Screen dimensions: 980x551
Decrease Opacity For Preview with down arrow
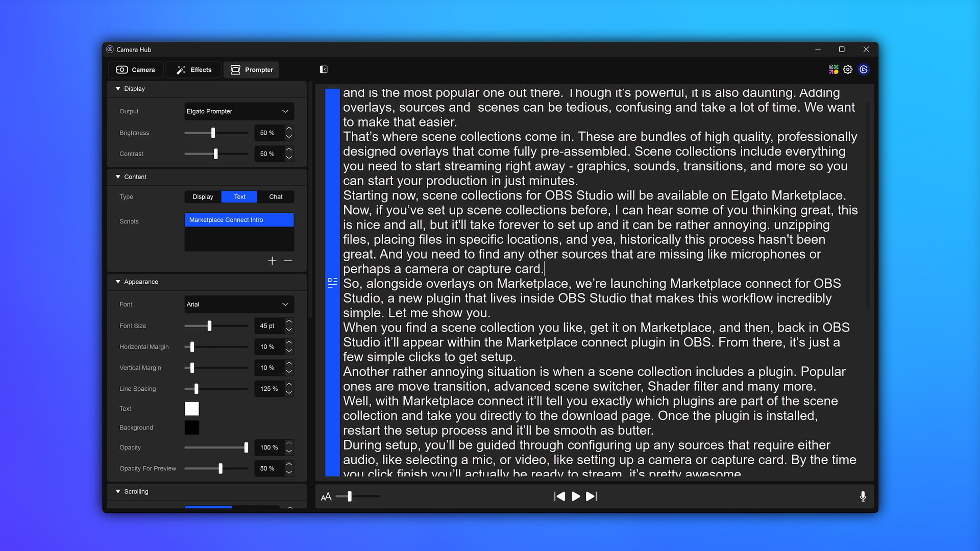click(x=289, y=472)
